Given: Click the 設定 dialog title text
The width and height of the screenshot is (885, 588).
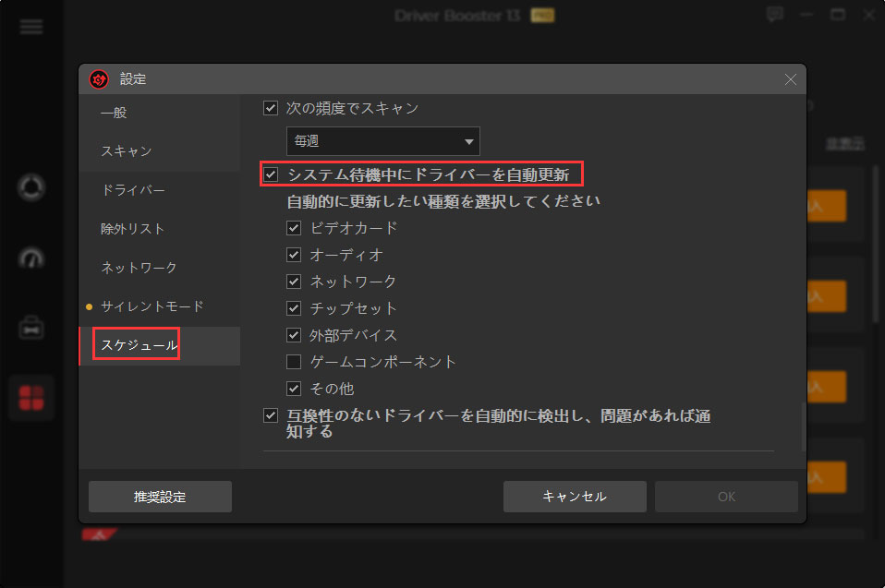Looking at the screenshot, I should coord(133,79).
